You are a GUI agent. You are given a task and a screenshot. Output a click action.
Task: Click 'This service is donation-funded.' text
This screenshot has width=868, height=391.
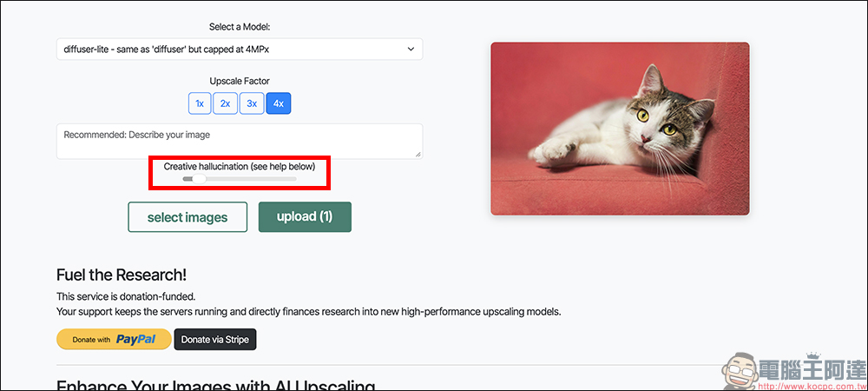click(x=126, y=297)
